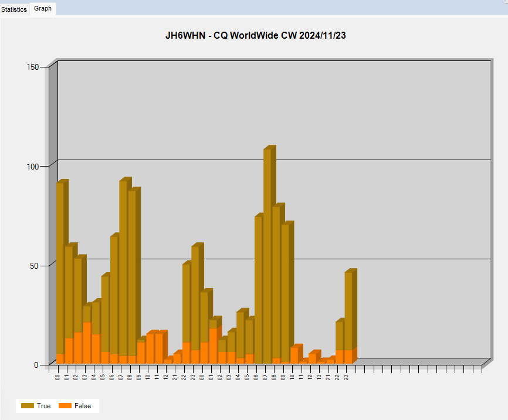The image size is (508, 420).
Task: Click the 150 label on the Y axis
Action: [33, 67]
